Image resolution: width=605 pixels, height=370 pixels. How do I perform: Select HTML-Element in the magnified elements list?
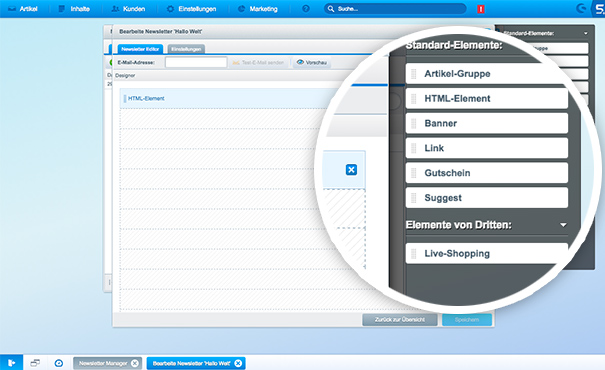tap(487, 98)
